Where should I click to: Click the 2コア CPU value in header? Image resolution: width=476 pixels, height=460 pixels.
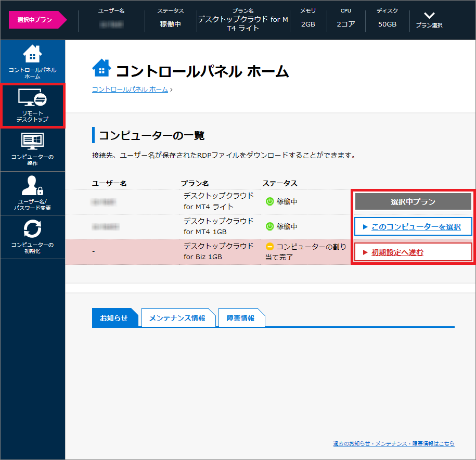[x=346, y=24]
